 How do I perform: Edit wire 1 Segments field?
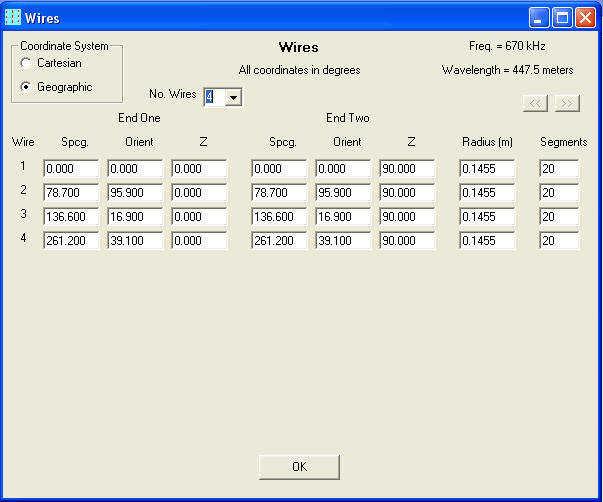pos(559,168)
